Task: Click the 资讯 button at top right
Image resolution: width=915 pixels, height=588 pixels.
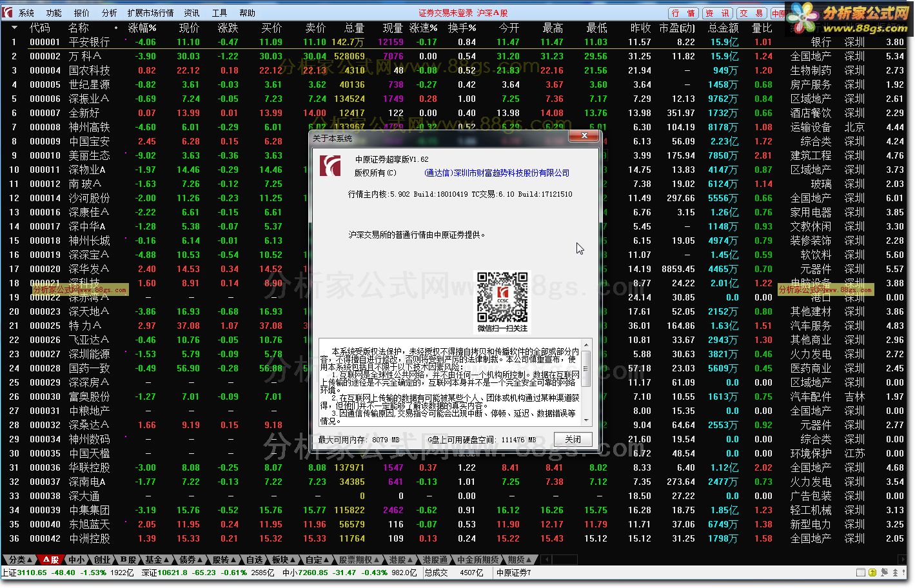Action: (718, 13)
